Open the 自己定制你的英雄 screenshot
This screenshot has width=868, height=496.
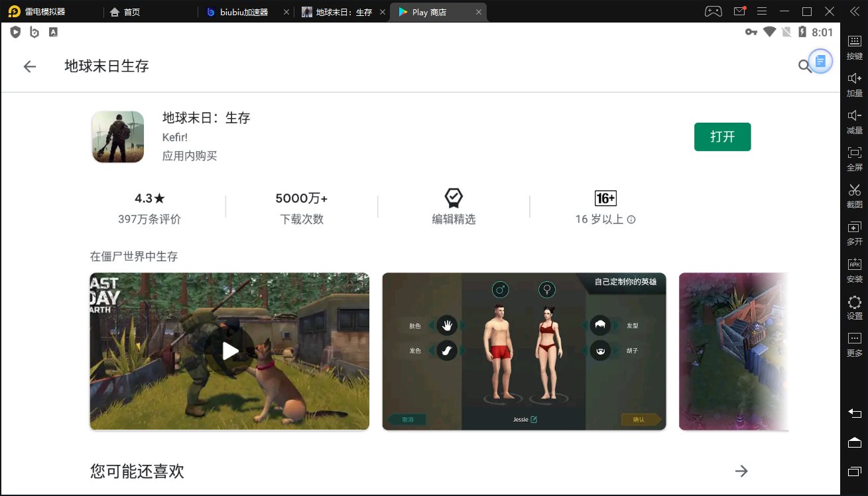[524, 351]
